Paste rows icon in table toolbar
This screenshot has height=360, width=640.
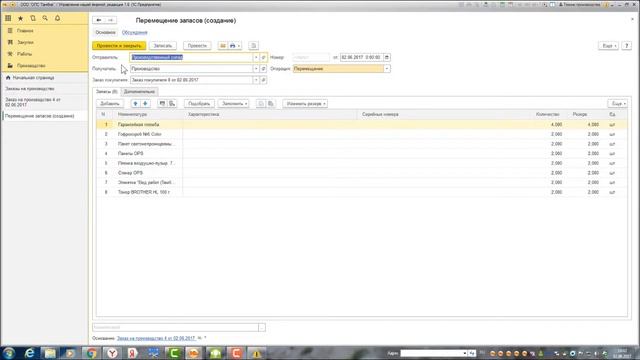[271, 104]
